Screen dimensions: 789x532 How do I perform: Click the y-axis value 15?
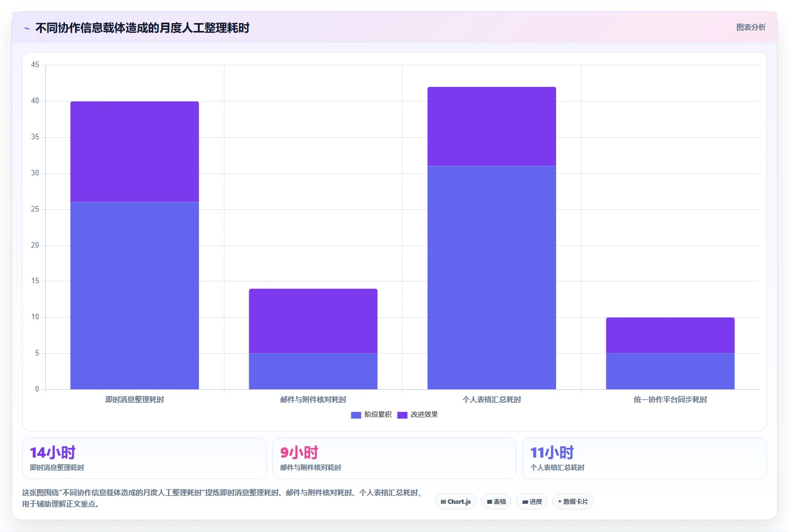click(35, 281)
